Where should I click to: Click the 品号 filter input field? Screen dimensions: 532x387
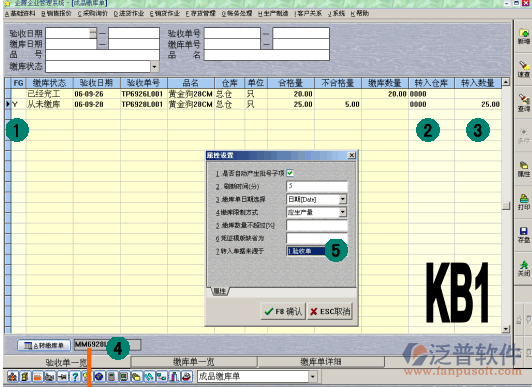tap(102, 55)
